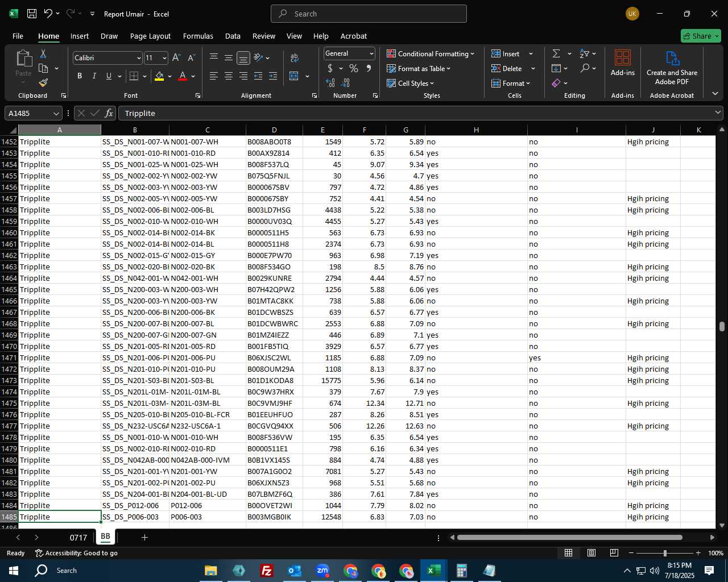Screen dimensions: 728x582
Task: Click Create and Share Adobe PDF
Action: 672,68
